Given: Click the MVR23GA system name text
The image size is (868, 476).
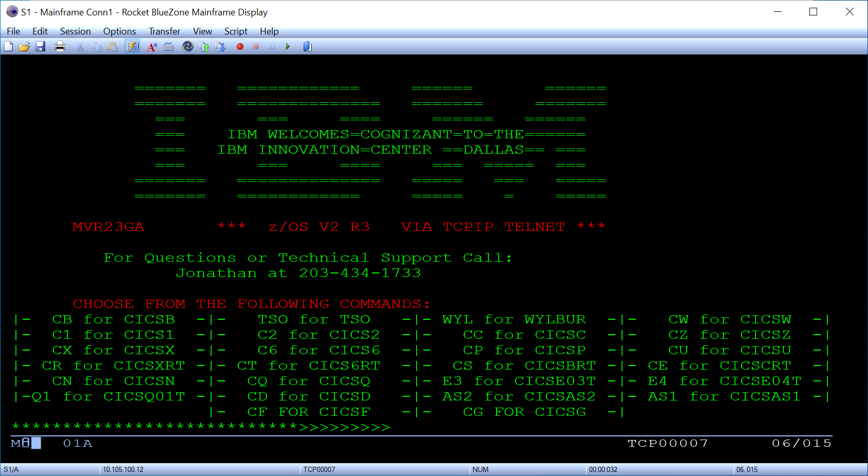Looking at the screenshot, I should coord(108,227).
